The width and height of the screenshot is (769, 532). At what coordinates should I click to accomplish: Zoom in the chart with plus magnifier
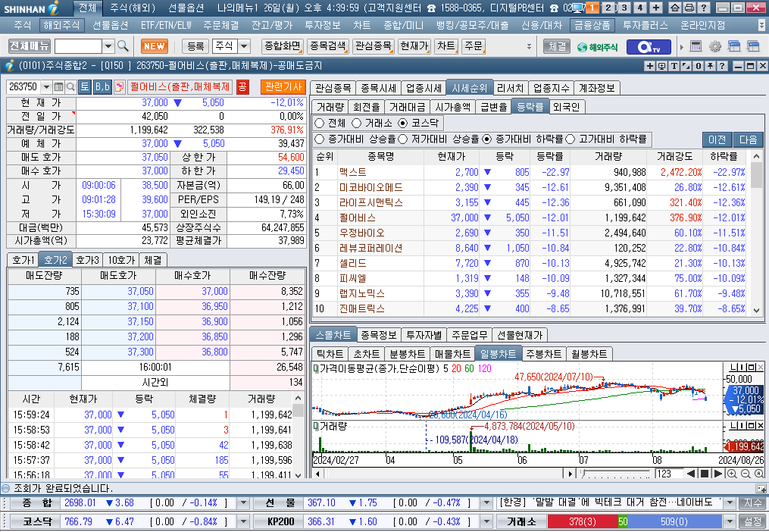pyautogui.click(x=732, y=474)
